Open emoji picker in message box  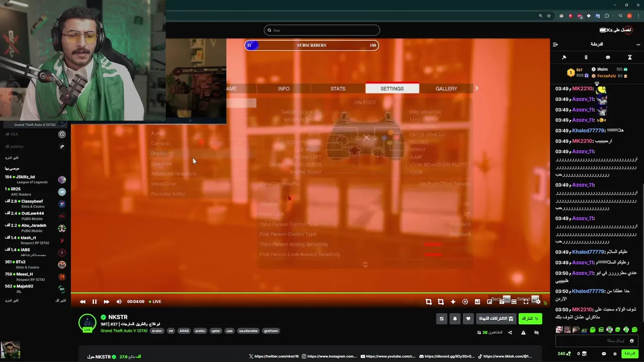(632, 341)
